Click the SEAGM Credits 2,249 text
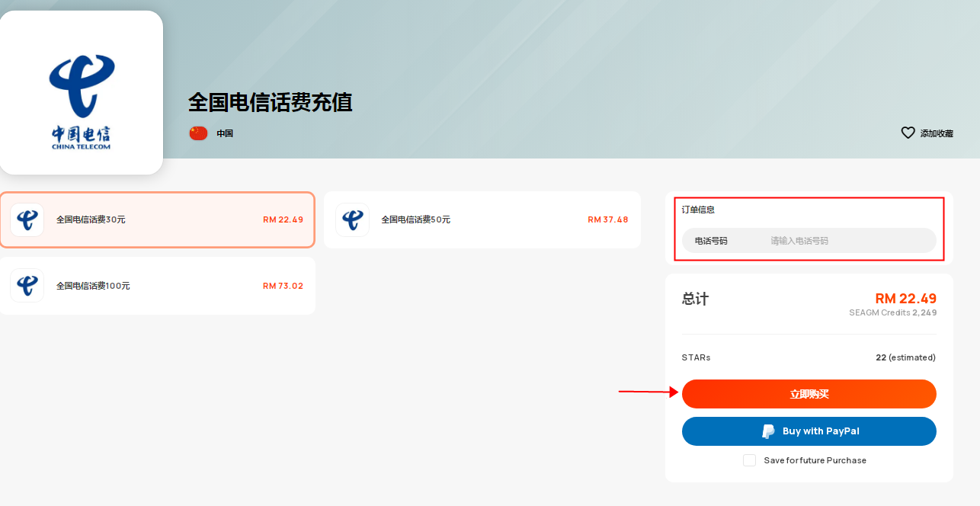Viewport: 980px width, 506px height. point(893,313)
